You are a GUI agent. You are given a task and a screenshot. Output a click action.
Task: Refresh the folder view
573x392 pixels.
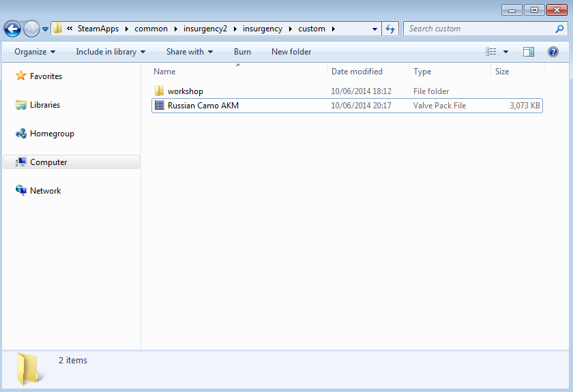click(x=390, y=29)
